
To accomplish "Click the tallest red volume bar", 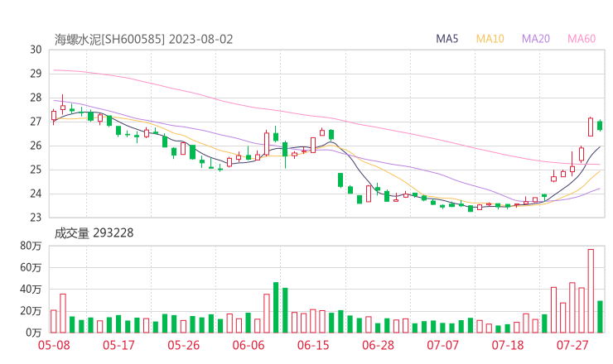I will [591, 291].
